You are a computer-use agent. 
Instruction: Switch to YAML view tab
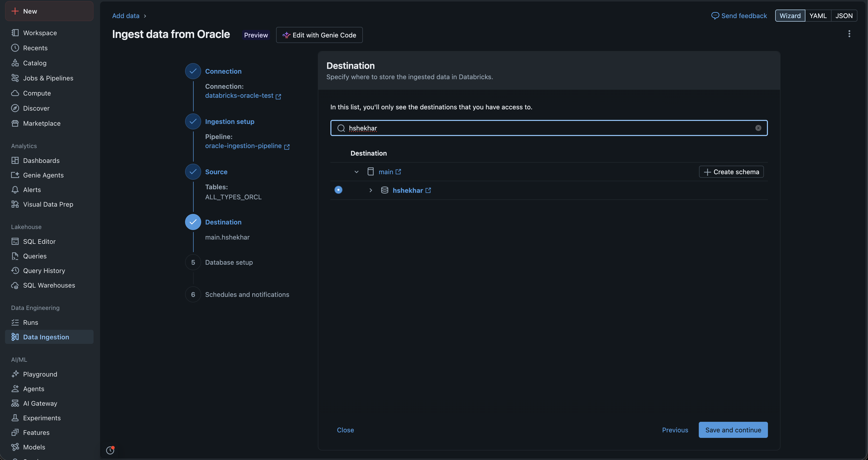(818, 16)
